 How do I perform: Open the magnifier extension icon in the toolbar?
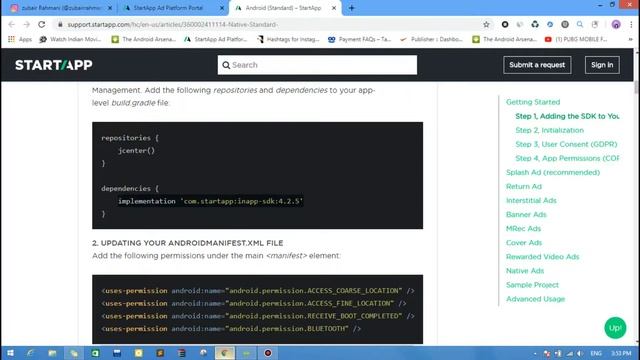tap(580, 24)
